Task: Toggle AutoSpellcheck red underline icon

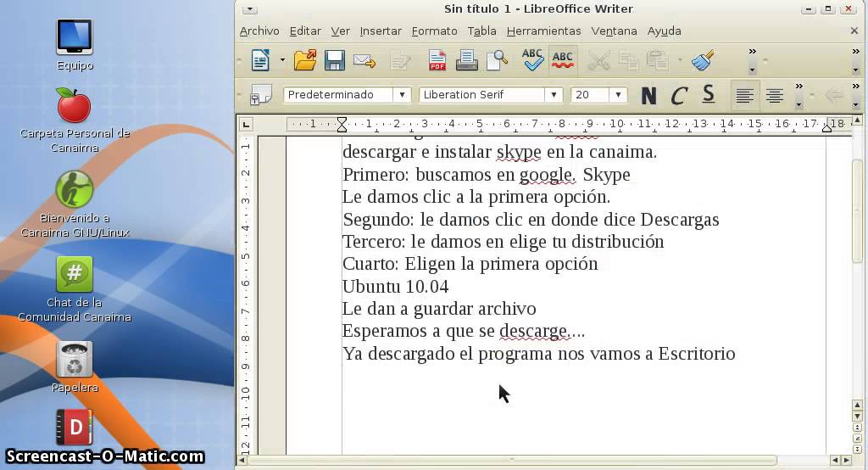Action: [x=563, y=59]
